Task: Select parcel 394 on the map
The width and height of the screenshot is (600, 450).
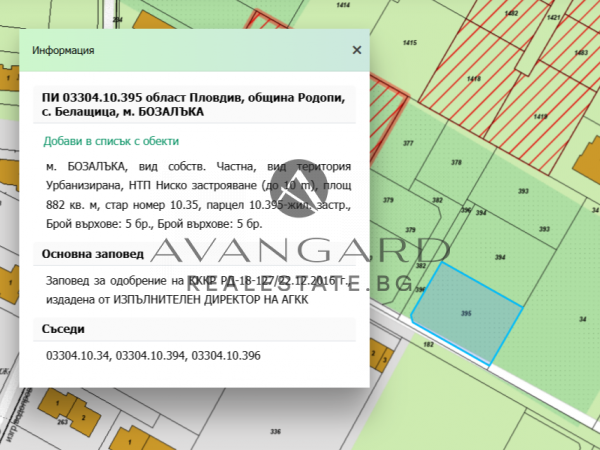Action: (500, 258)
